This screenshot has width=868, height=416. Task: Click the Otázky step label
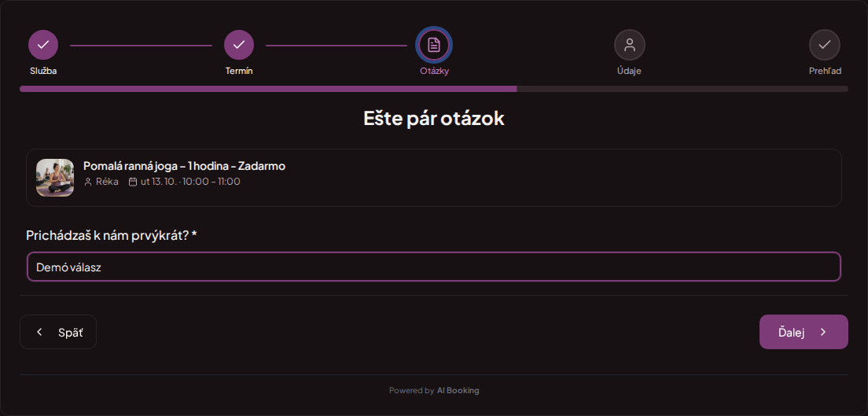(434, 71)
